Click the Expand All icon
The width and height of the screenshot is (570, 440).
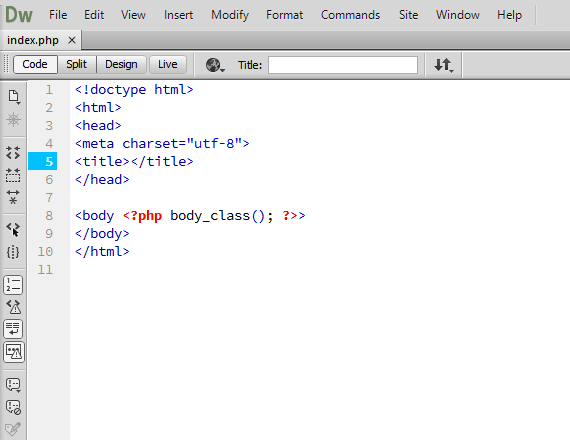[x=13, y=197]
